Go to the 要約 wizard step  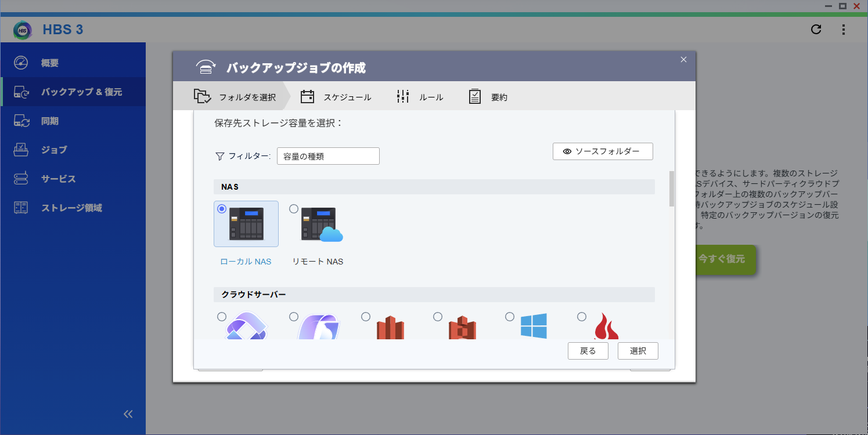pos(488,97)
